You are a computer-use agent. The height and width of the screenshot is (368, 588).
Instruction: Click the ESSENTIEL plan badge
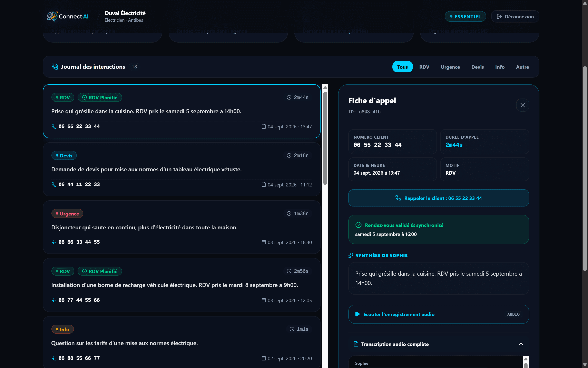pos(465,16)
